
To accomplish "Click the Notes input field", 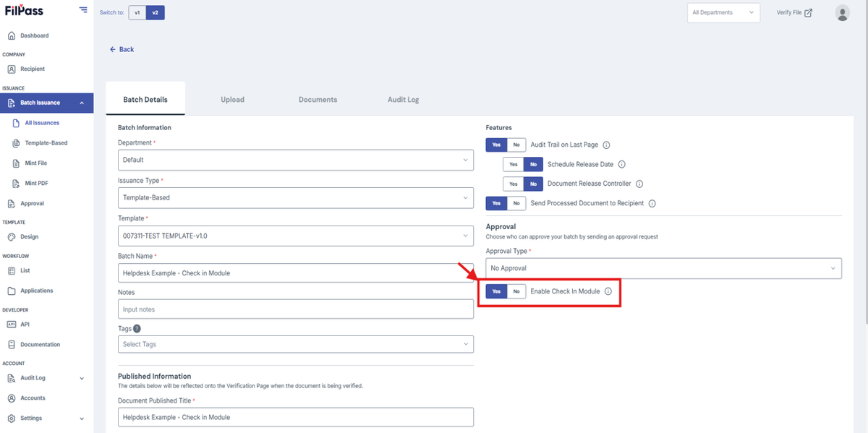I will click(x=295, y=309).
